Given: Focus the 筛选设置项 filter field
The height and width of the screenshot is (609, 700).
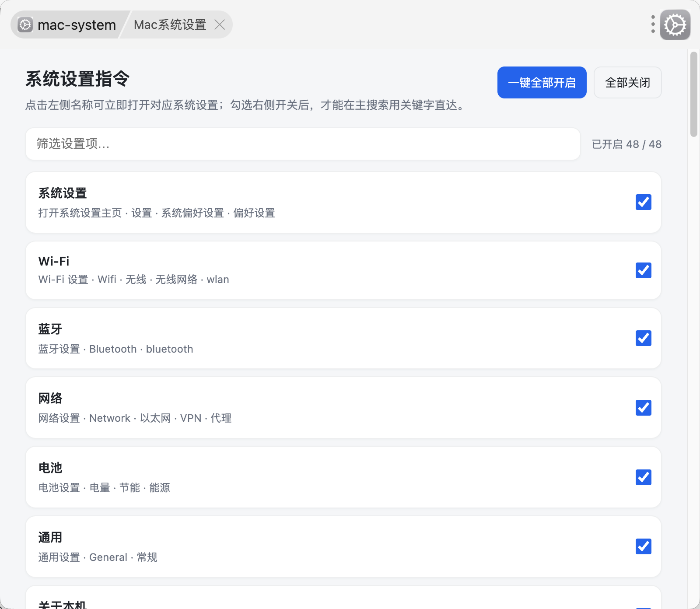Looking at the screenshot, I should 303,144.
